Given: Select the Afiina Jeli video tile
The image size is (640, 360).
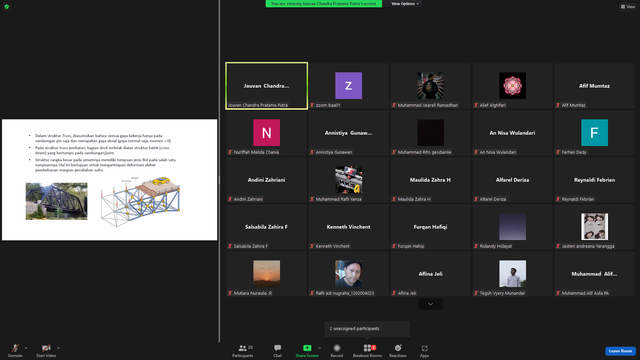Looking at the screenshot, I should [x=431, y=273].
